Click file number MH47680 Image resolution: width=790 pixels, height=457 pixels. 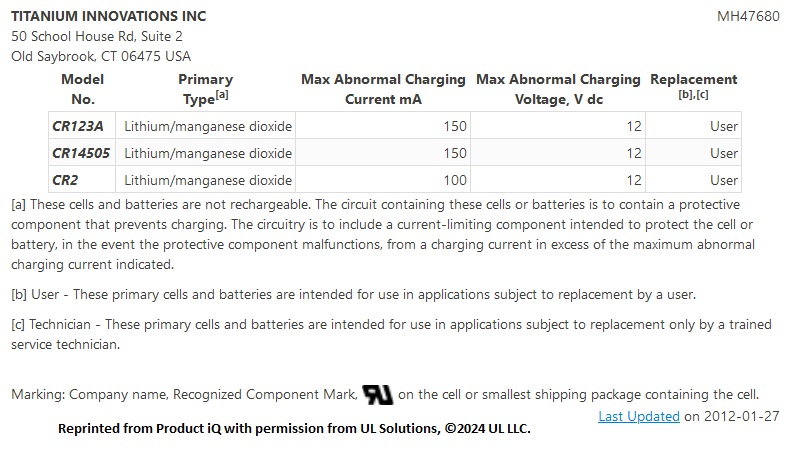748,16
